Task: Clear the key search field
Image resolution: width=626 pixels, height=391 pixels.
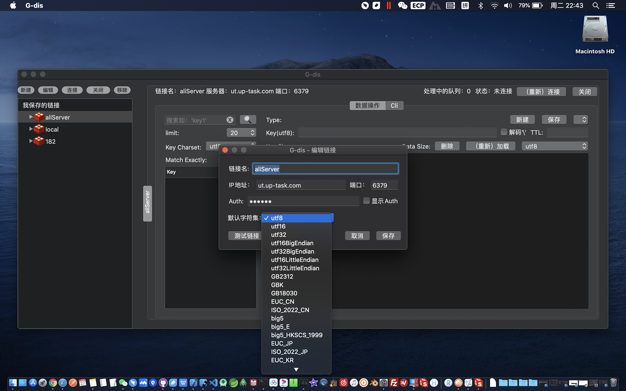Action: [230, 120]
